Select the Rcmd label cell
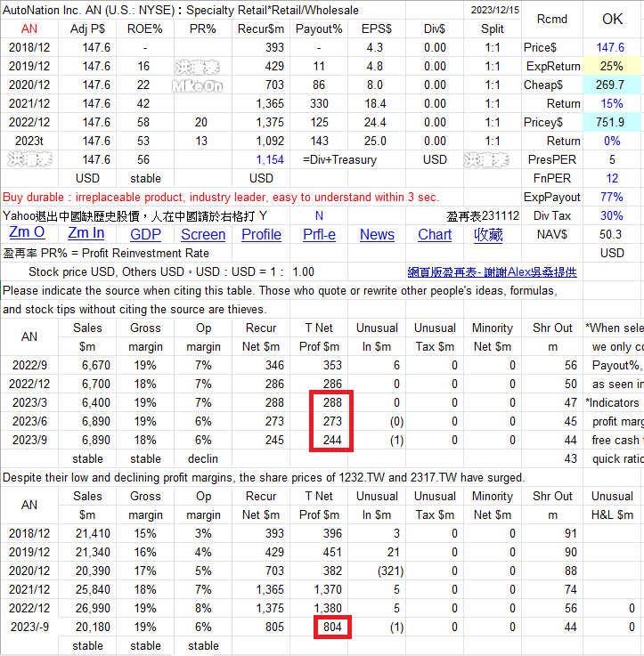Viewport: 644px width, 656px height. click(552, 19)
